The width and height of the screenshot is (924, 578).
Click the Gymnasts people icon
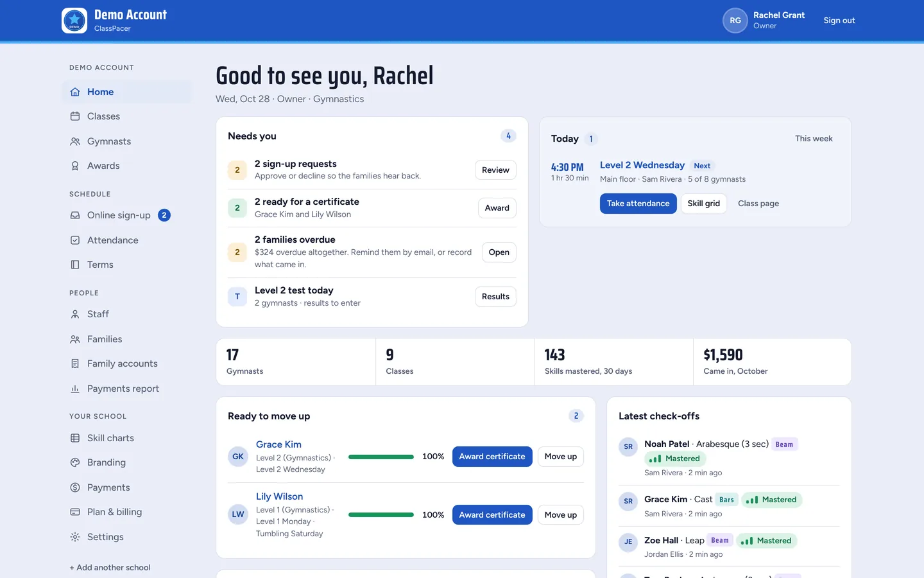[75, 141]
